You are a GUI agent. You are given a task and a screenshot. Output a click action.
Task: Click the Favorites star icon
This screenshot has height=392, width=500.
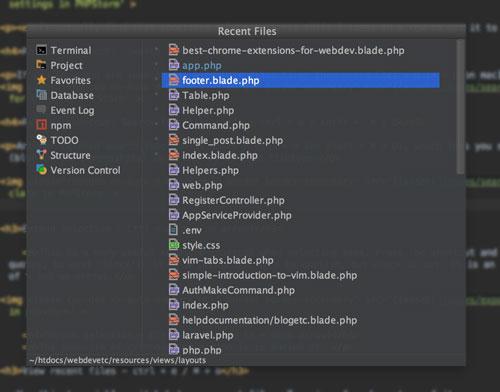coord(41,80)
